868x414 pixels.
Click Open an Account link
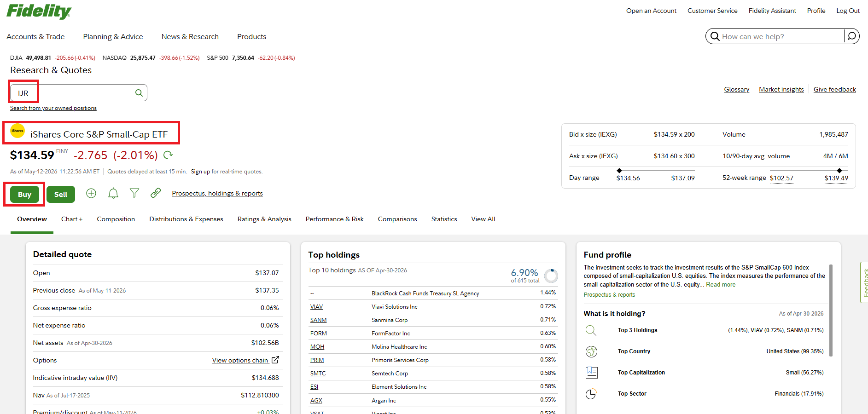651,11
